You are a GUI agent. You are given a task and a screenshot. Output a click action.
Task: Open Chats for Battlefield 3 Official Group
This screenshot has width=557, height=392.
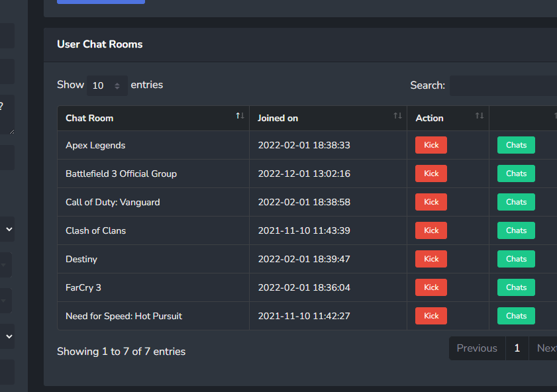coord(515,173)
